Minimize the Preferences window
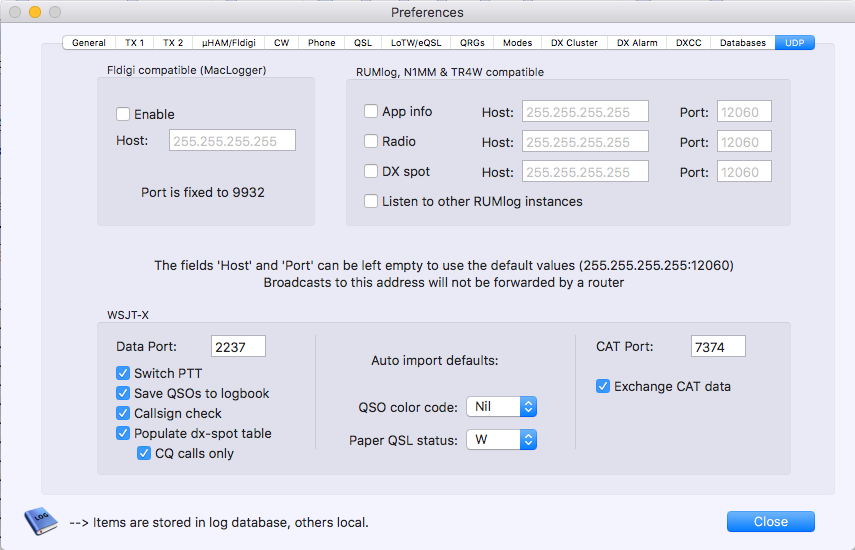 [x=35, y=12]
